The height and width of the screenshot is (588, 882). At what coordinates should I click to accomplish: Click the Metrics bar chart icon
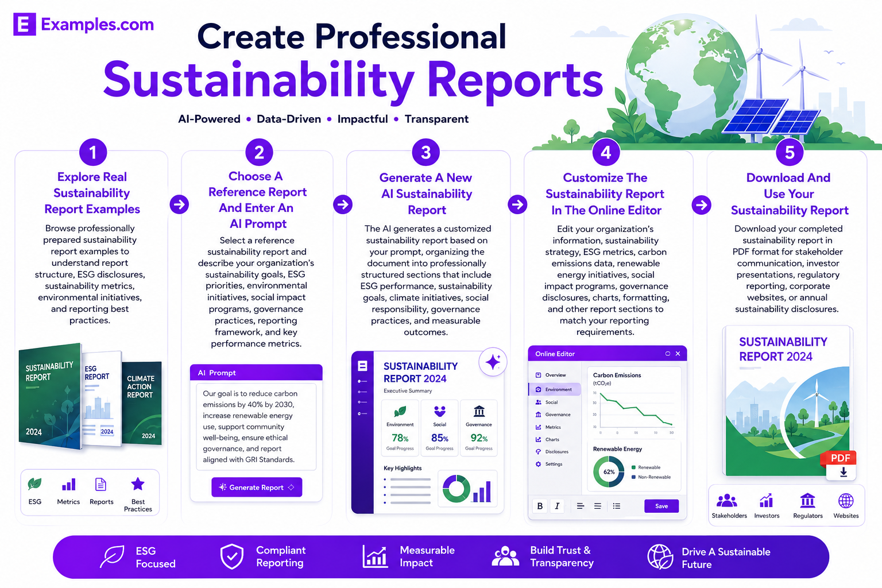tap(68, 485)
